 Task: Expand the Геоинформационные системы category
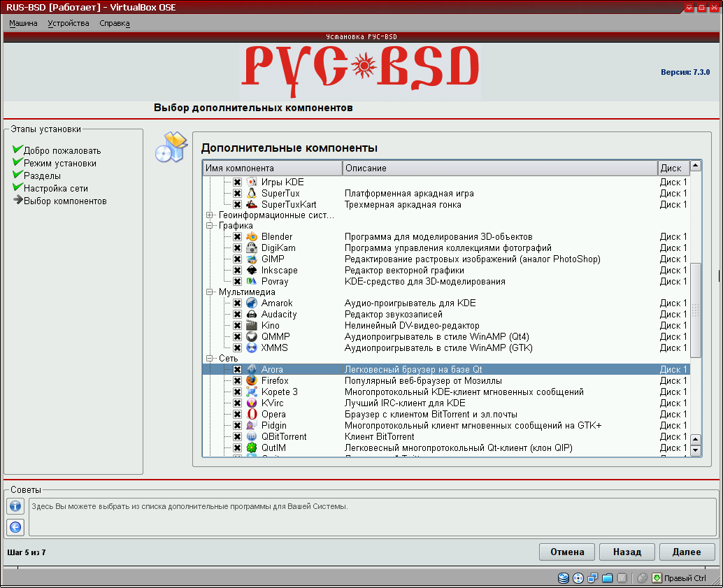pyautogui.click(x=209, y=215)
